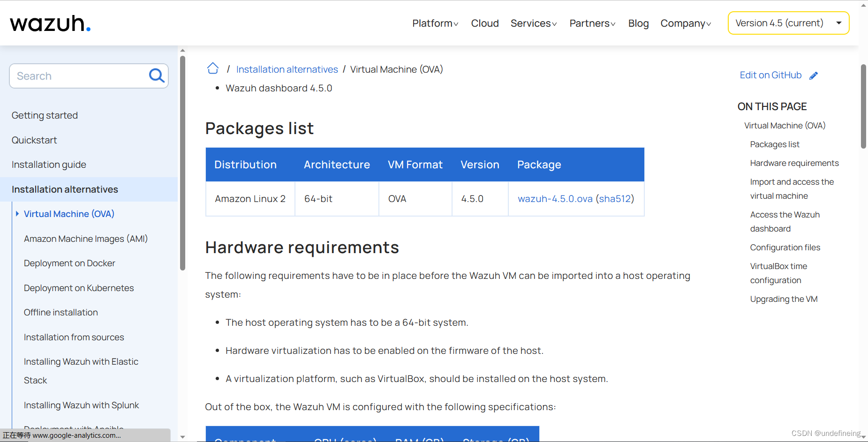Download wazuh-4.5.0.ova package link
The height and width of the screenshot is (442, 868).
pos(555,199)
